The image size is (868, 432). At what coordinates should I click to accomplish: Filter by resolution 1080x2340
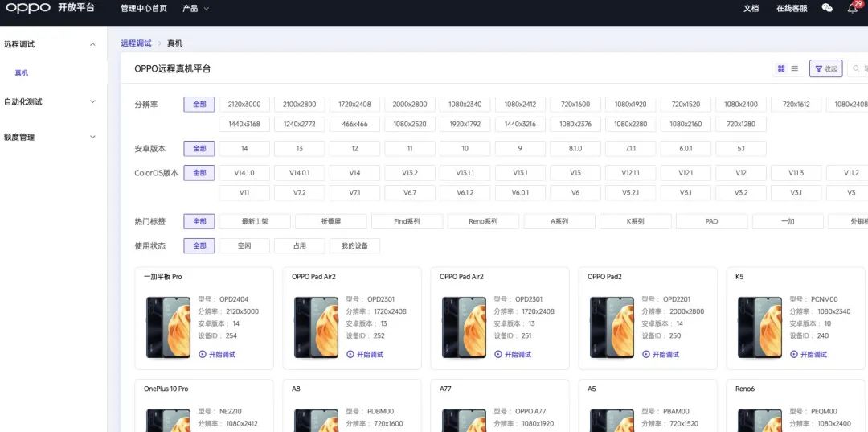tap(465, 104)
